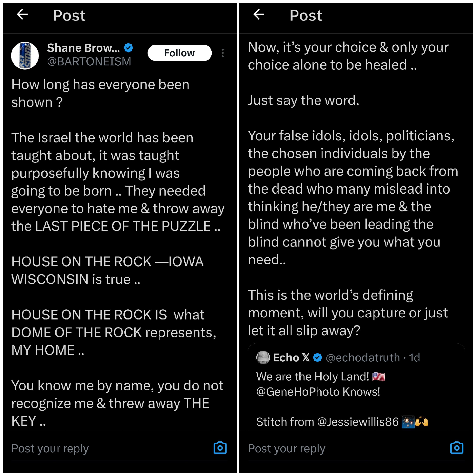The image size is (476, 476).
Task: Attach photo via left panel camera icon
Action: [x=220, y=448]
